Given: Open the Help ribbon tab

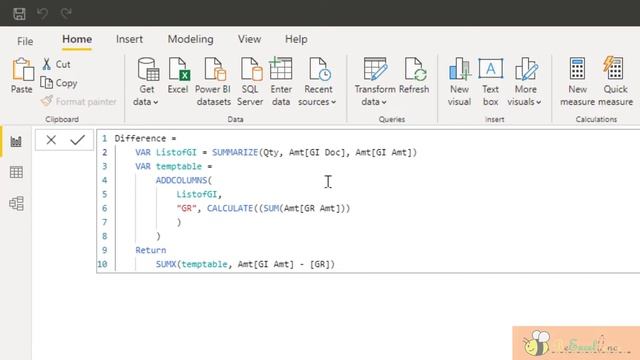Looking at the screenshot, I should (296, 40).
